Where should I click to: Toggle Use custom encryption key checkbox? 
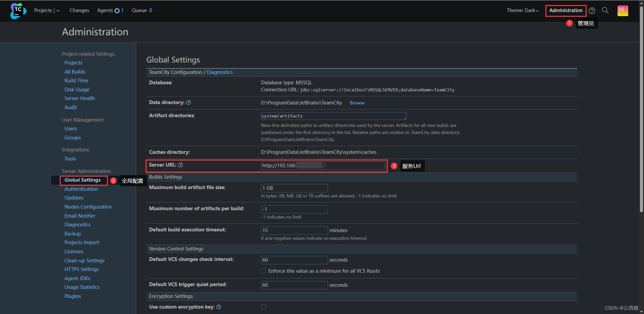pyautogui.click(x=263, y=307)
